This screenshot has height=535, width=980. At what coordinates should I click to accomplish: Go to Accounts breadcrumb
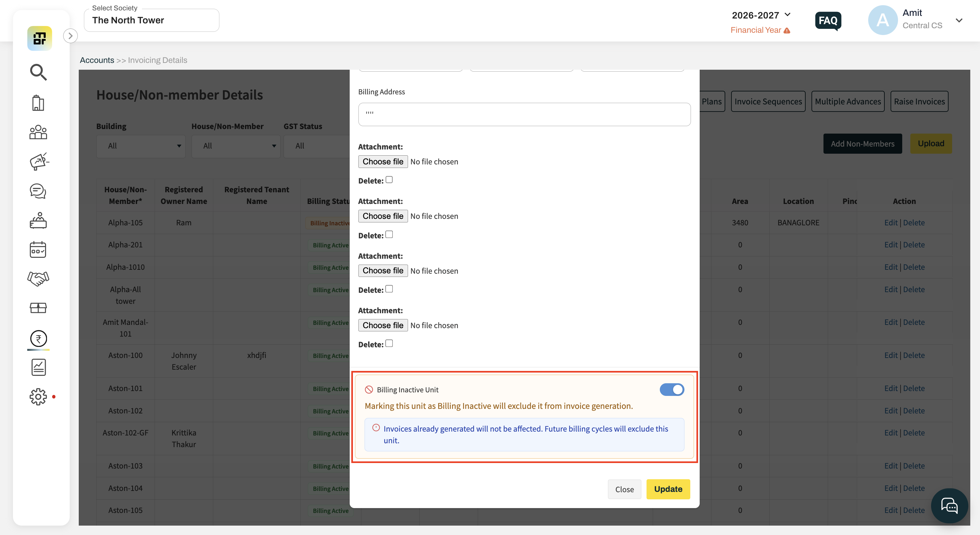click(97, 60)
